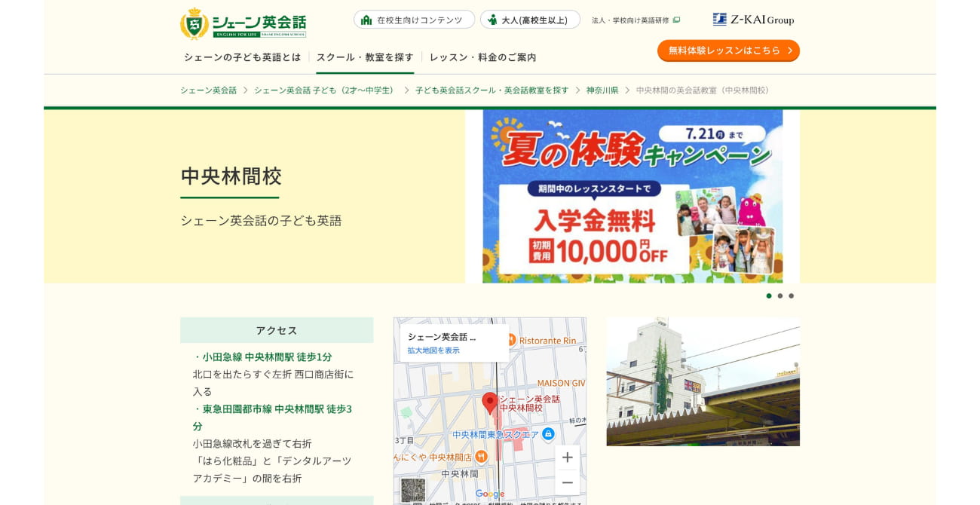Open the シェーンの子ども英語とは menu item

243,57
